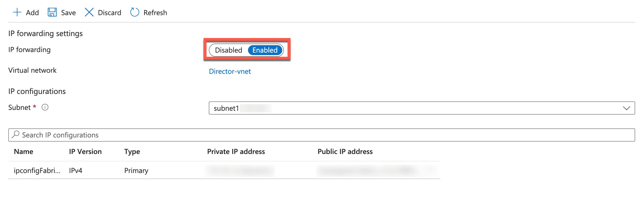644x200 pixels.
Task: Click the Discard toolbar item
Action: pyautogui.click(x=109, y=12)
